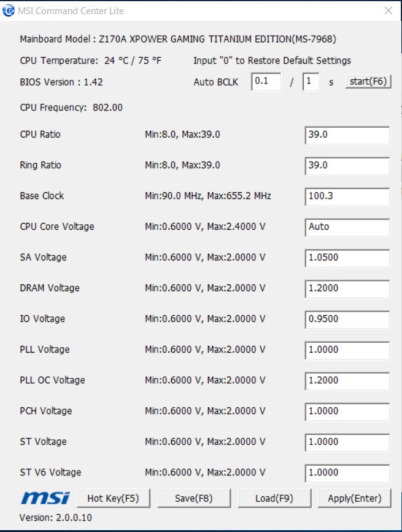This screenshot has height=532, width=402.
Task: Click the Base Clock label
Action: pyautogui.click(x=42, y=196)
